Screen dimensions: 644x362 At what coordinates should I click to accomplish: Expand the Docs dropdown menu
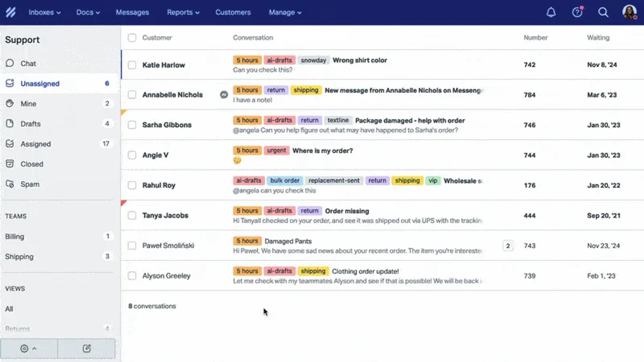coord(88,12)
